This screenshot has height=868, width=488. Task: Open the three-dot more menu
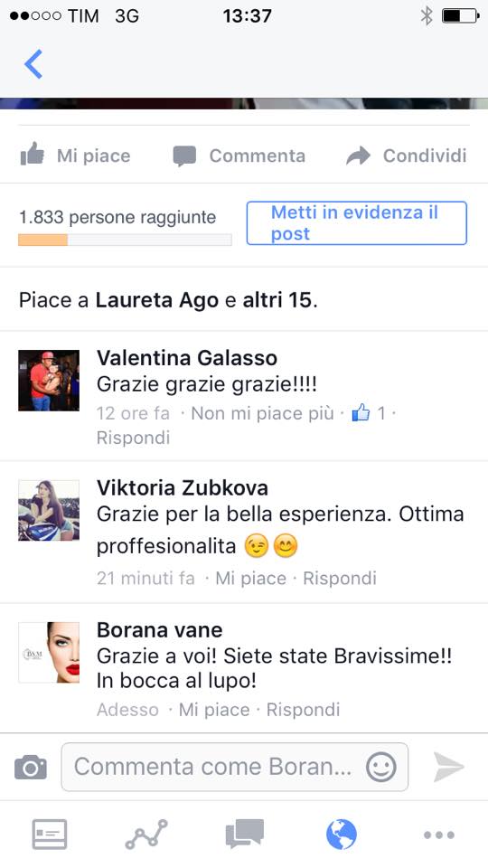click(439, 835)
